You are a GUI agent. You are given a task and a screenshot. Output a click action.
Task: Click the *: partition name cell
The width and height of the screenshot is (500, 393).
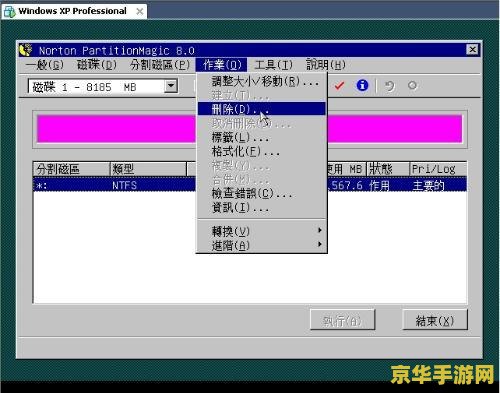pos(41,185)
